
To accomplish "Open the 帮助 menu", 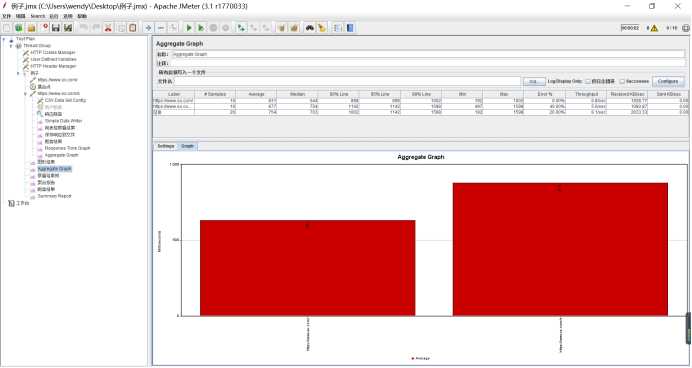I will (x=82, y=16).
